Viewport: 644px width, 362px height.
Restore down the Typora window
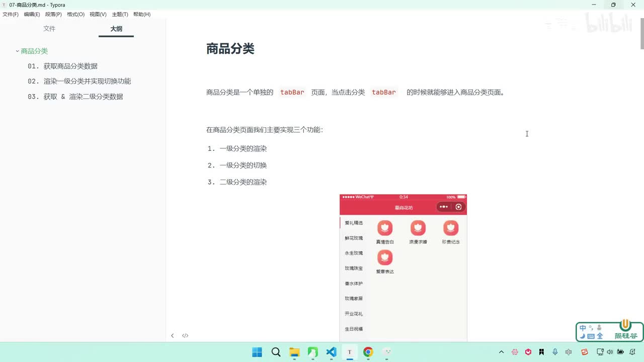613,5
